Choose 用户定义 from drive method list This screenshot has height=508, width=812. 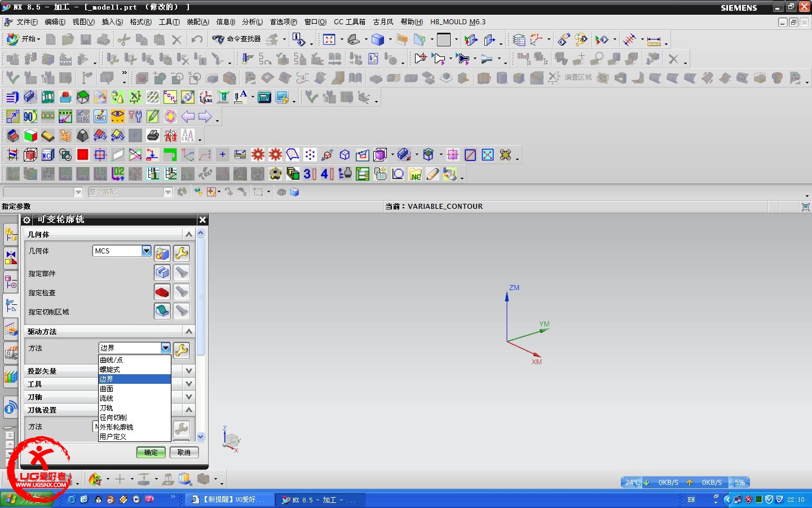(x=135, y=436)
